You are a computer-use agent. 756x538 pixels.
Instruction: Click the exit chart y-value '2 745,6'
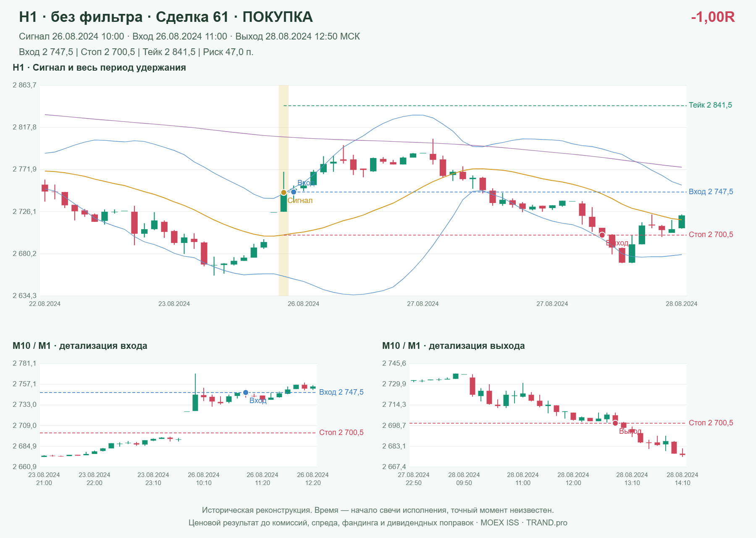394,364
